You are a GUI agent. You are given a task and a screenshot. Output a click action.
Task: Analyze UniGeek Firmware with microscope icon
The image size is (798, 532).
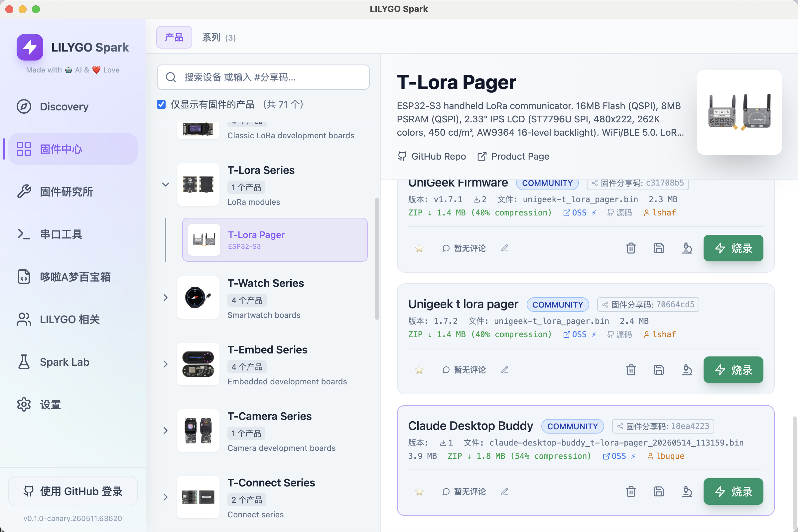[x=687, y=248]
